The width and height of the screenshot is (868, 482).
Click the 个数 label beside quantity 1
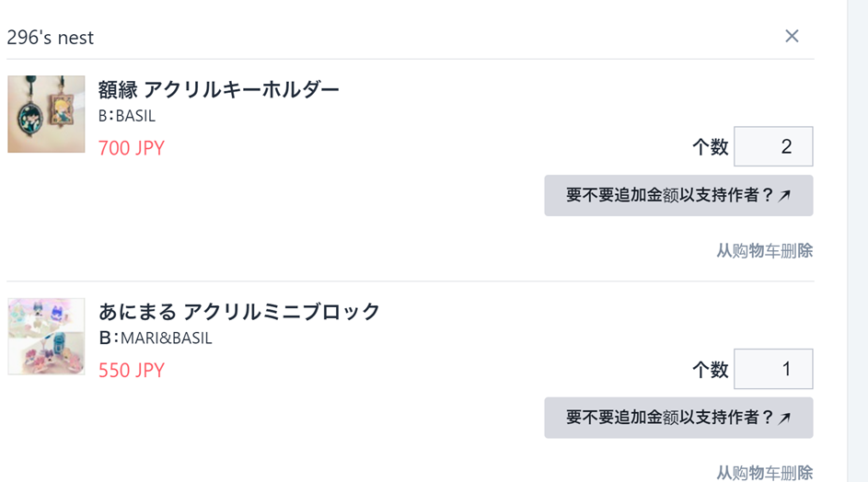click(710, 370)
